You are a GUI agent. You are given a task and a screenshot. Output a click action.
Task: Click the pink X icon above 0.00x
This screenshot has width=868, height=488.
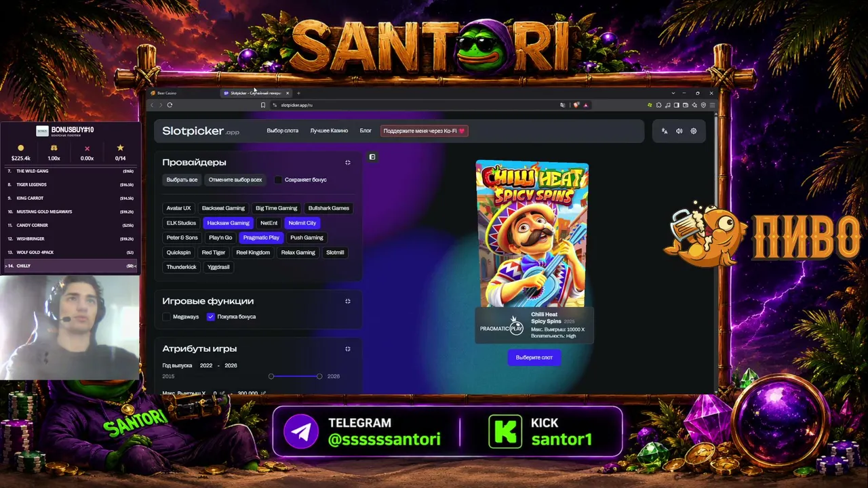(x=87, y=148)
